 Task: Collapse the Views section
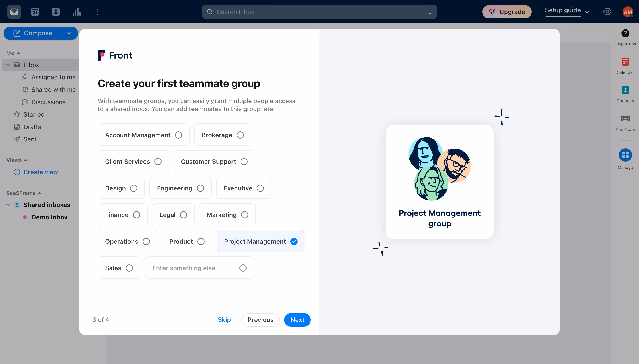pyautogui.click(x=26, y=160)
